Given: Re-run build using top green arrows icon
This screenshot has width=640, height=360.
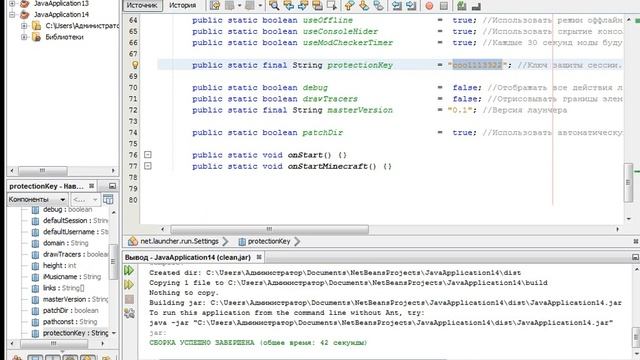Looking at the screenshot, I should [x=129, y=270].
